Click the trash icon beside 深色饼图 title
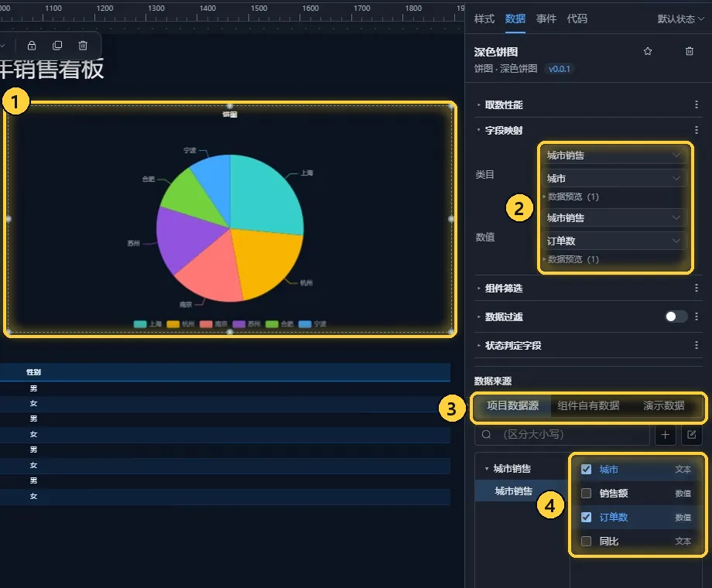 tap(690, 51)
